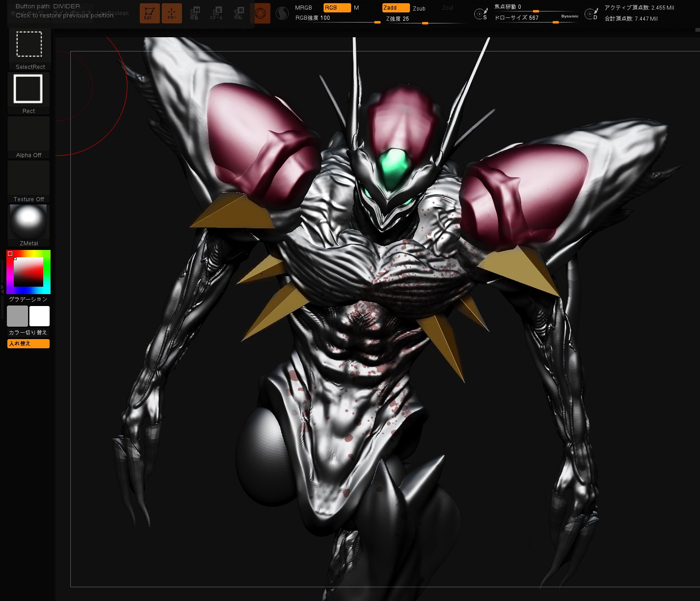700x601 pixels.
Task: Open the Texture Off selector
Action: click(x=29, y=182)
